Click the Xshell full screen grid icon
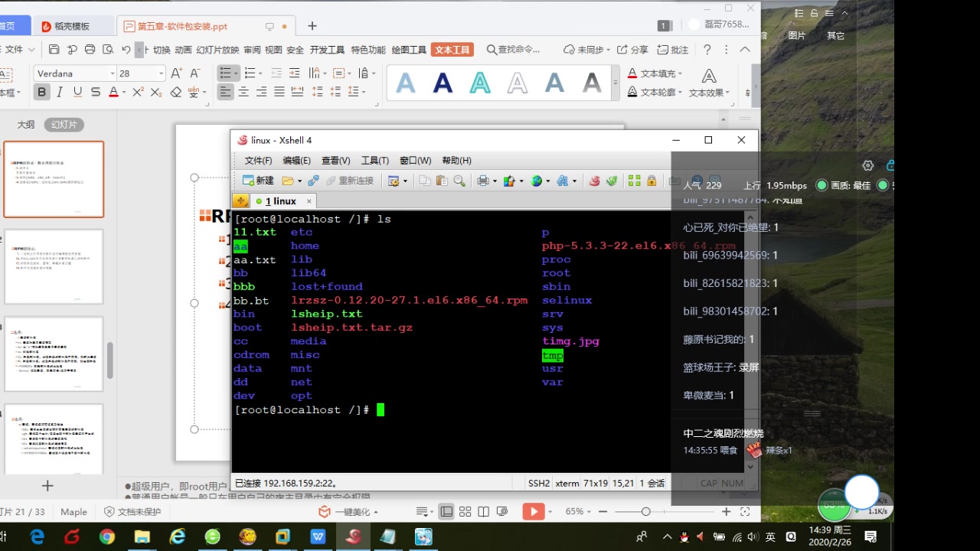This screenshot has height=551, width=980. click(634, 181)
